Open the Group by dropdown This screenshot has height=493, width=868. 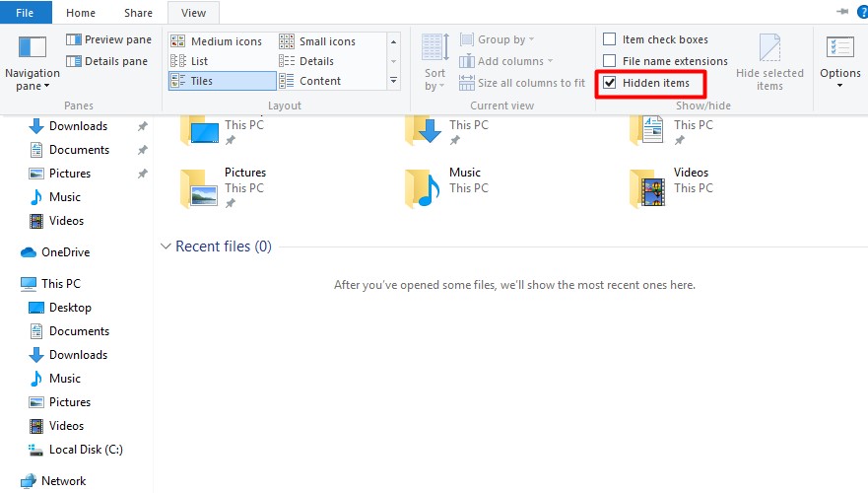[498, 39]
